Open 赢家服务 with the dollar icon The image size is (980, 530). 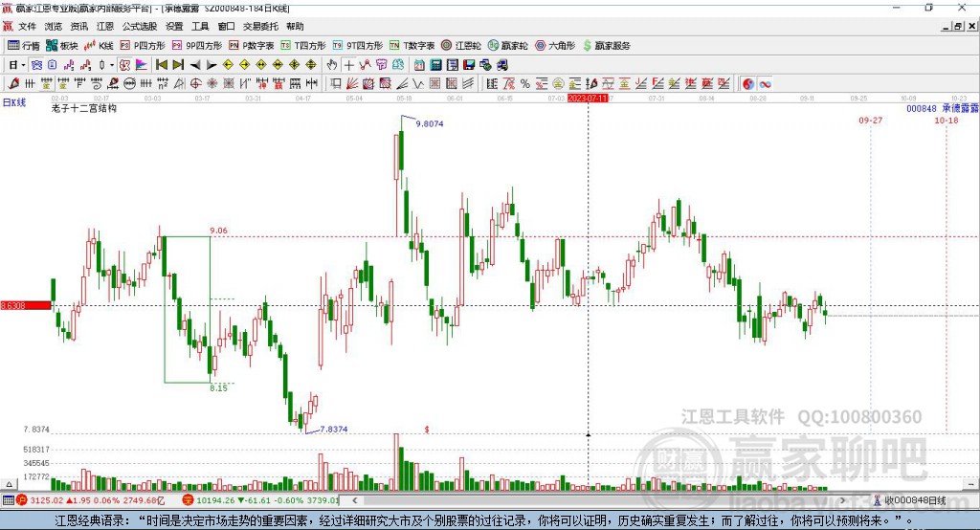coord(606,46)
